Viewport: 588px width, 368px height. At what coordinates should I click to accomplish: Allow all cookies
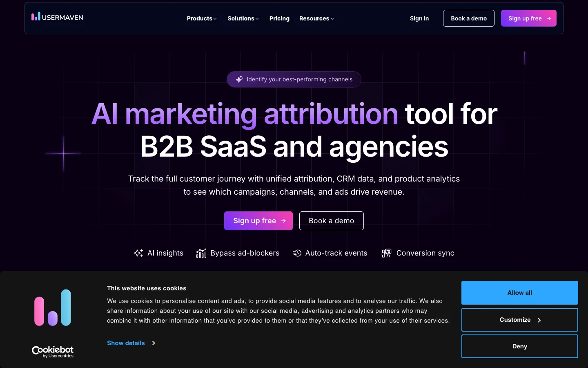[520, 293]
